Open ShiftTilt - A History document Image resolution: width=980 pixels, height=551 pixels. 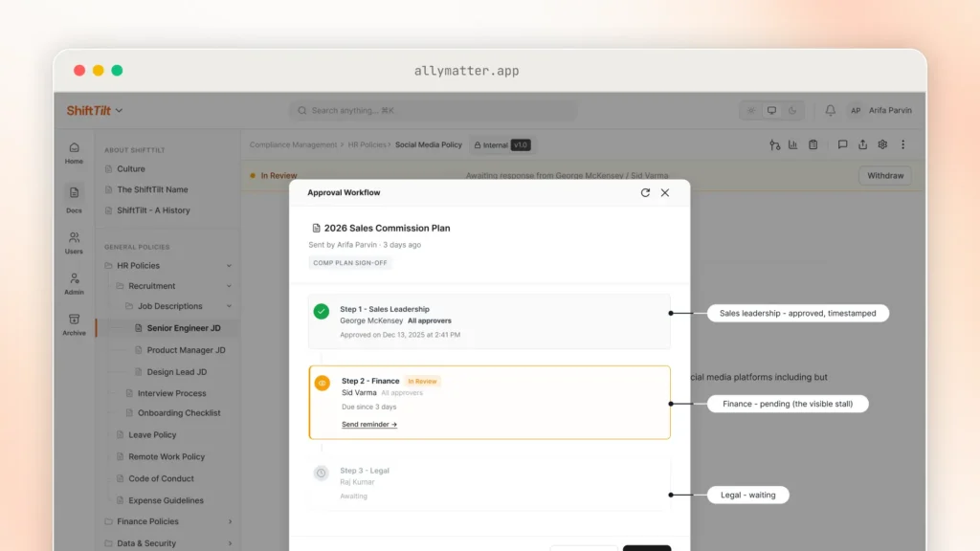[153, 209]
